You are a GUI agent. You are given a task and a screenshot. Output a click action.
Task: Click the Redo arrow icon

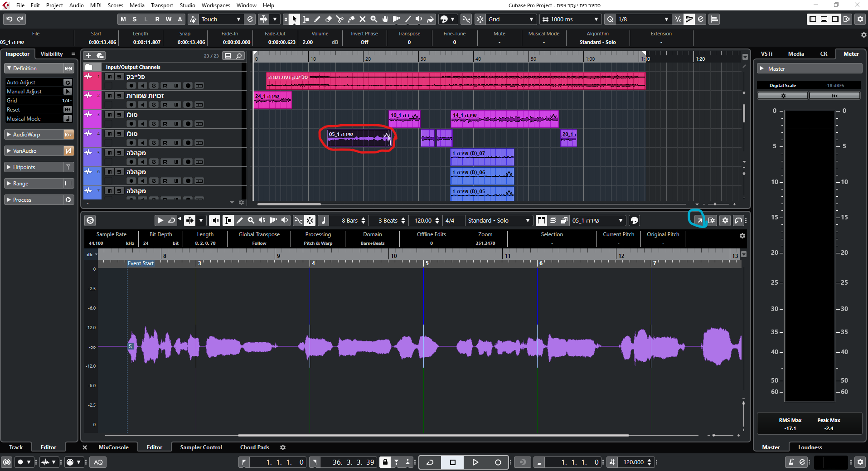pos(20,19)
